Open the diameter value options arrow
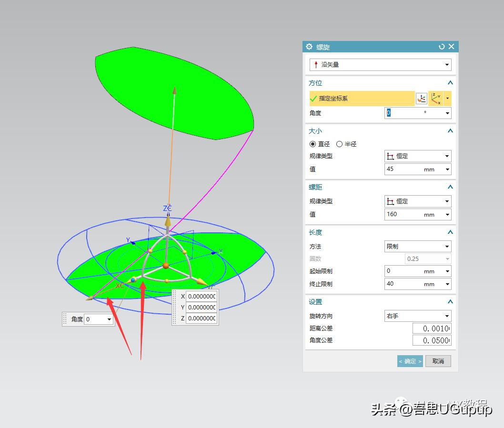The height and width of the screenshot is (428, 504). click(x=447, y=169)
